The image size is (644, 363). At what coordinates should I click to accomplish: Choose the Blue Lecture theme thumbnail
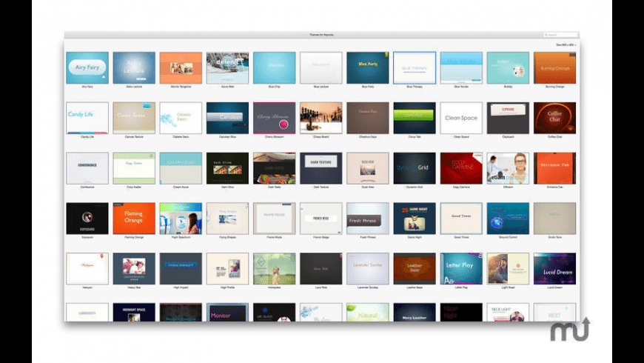(321, 68)
